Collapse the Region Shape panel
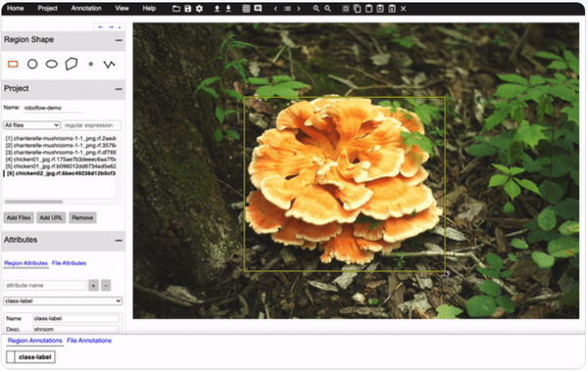 (x=119, y=40)
